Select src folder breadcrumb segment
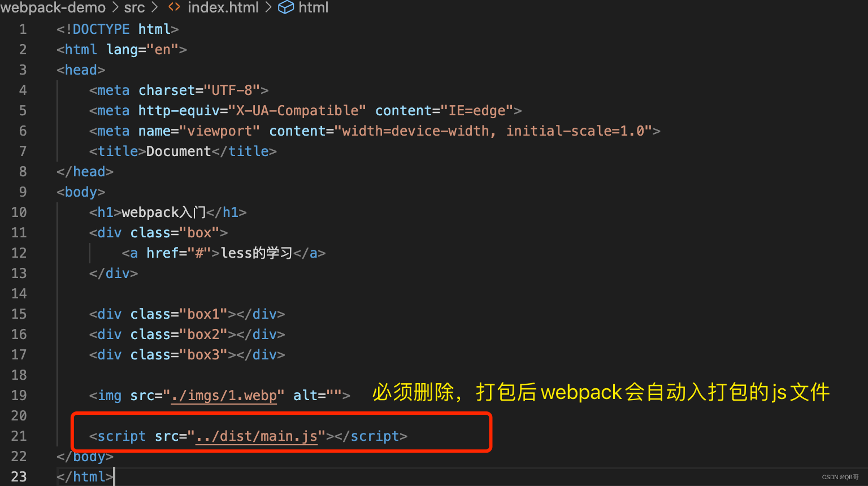 134,7
